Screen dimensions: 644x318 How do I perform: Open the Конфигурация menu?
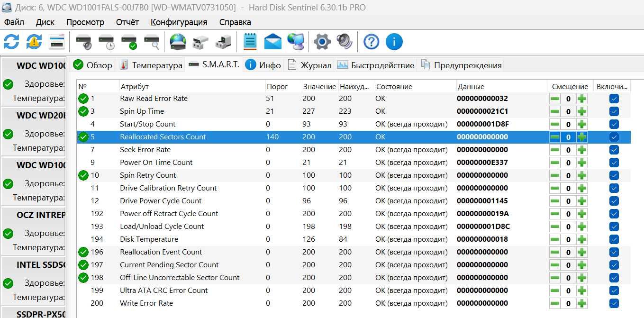[179, 22]
